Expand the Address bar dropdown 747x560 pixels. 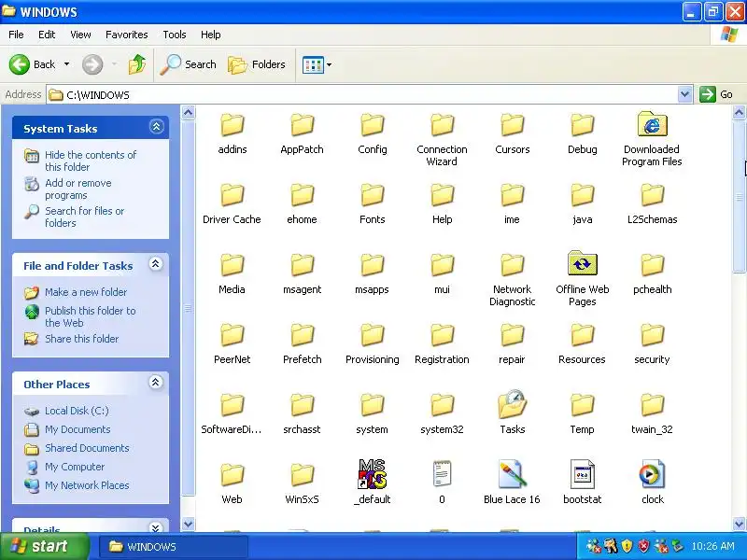click(x=684, y=94)
